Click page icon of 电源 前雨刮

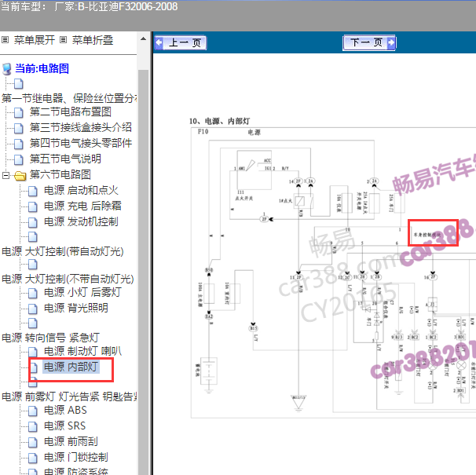[x=33, y=442]
